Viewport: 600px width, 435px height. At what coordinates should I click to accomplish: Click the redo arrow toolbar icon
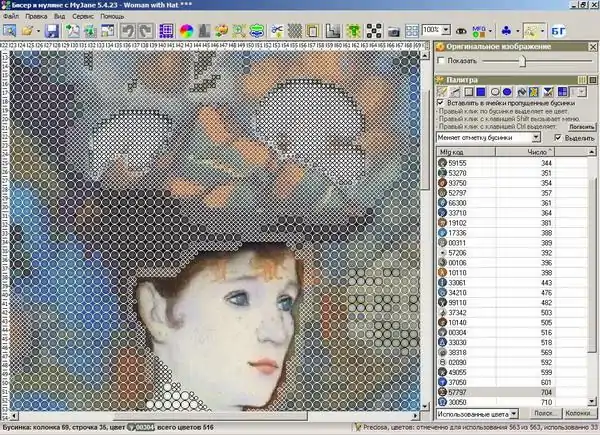click(145, 31)
